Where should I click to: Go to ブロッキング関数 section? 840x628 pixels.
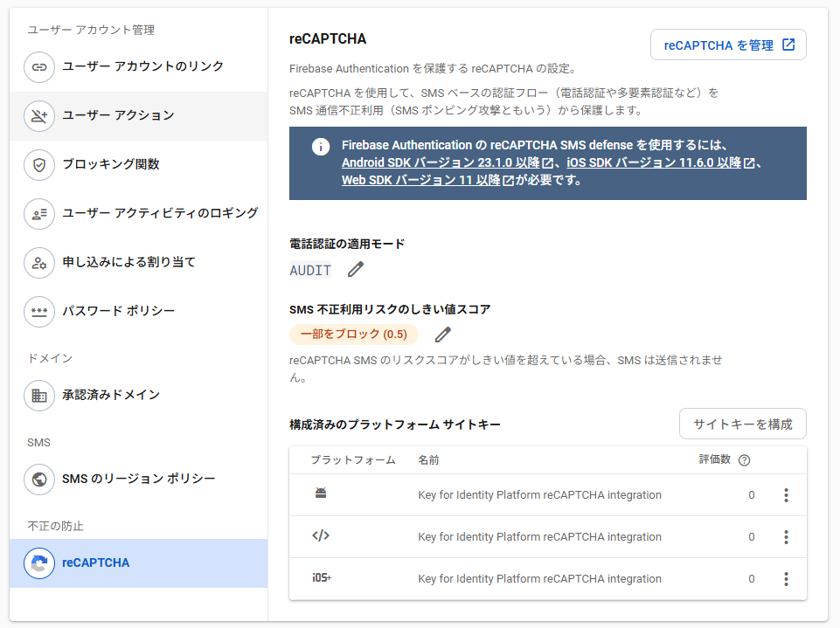click(x=139, y=165)
